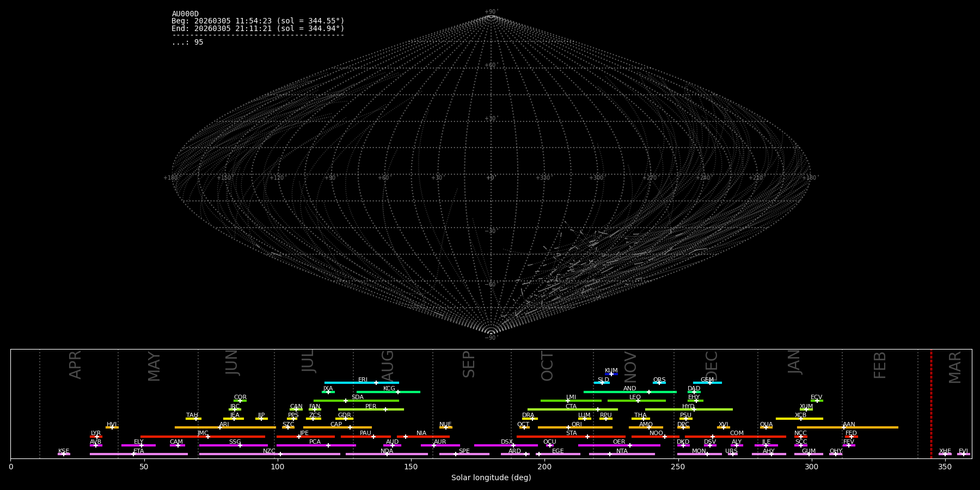The image size is (980, 490).
Task: Select the PCA shower label
Action: 315,442
